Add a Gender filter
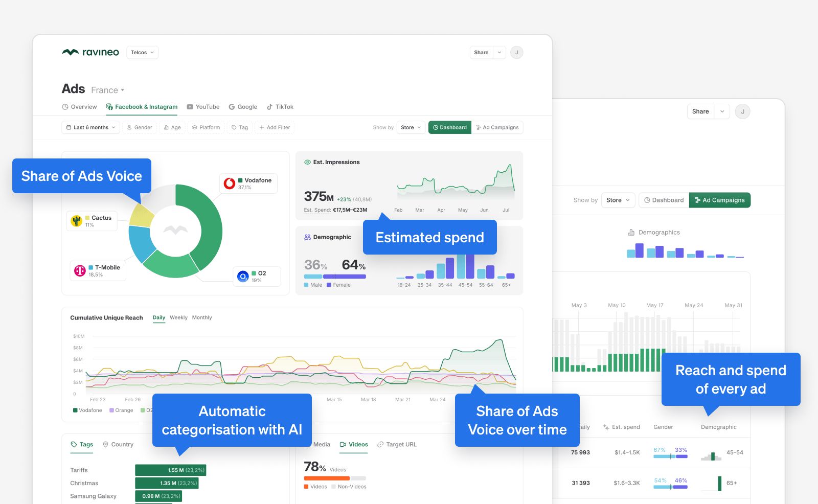 click(140, 127)
